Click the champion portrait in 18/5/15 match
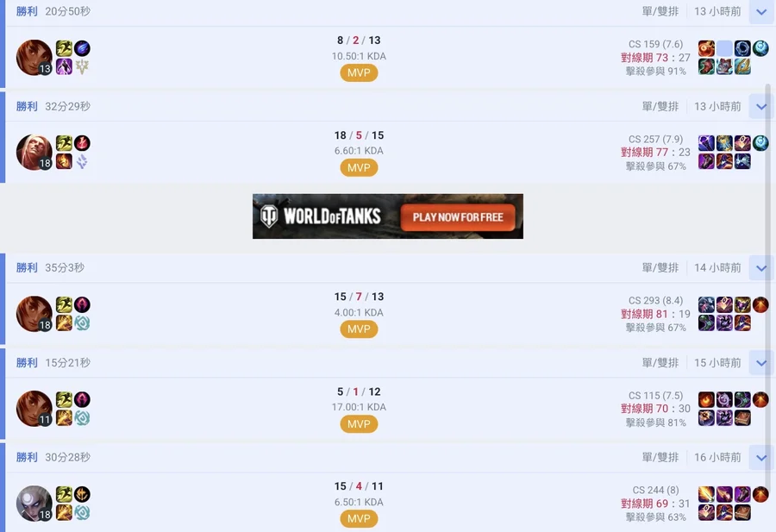The width and height of the screenshot is (776, 532). tap(34, 153)
